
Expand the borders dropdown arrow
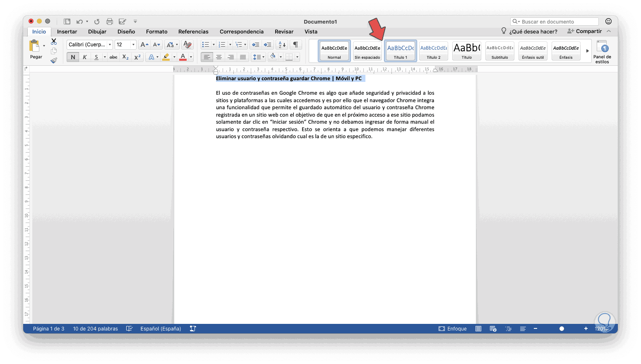pos(297,57)
